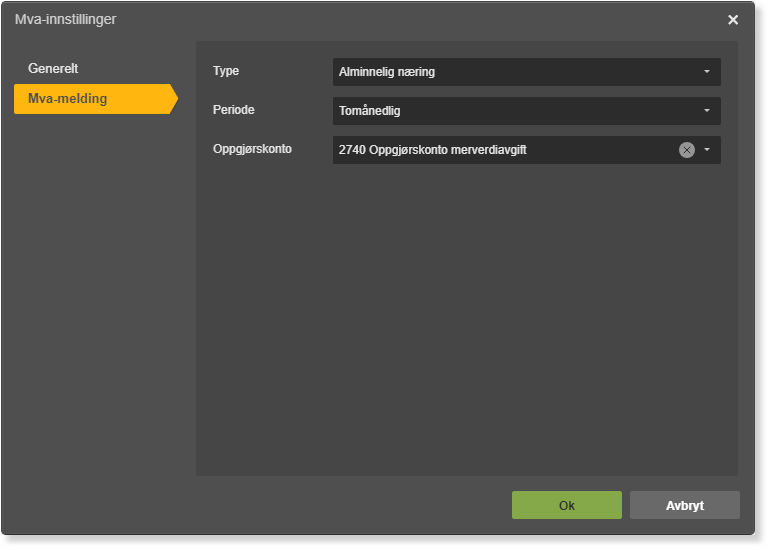Click the Oppgjørskonto label
This screenshot has width=768, height=548.
pos(252,149)
